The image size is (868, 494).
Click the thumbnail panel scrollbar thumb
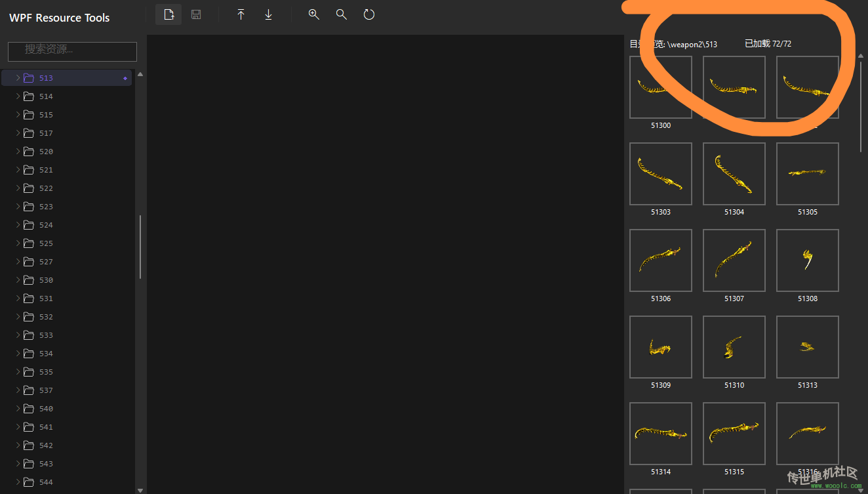click(x=861, y=108)
